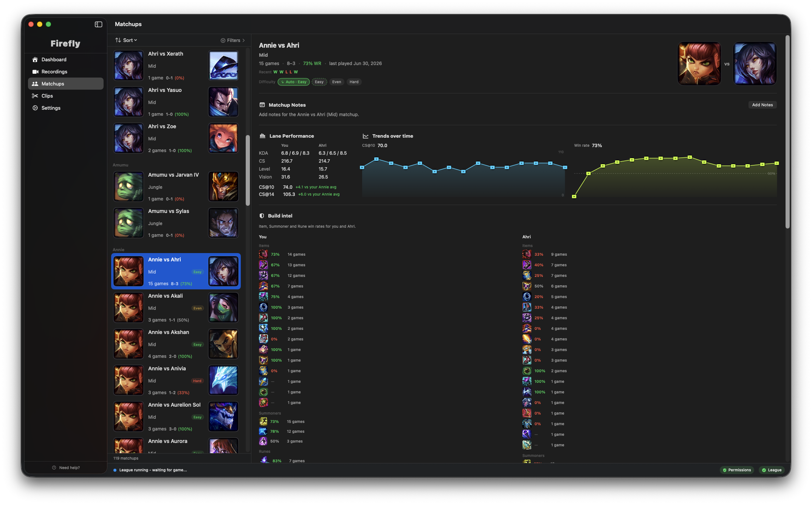Click your summoner spell icon, 15 games
812x505 pixels.
[x=263, y=421]
